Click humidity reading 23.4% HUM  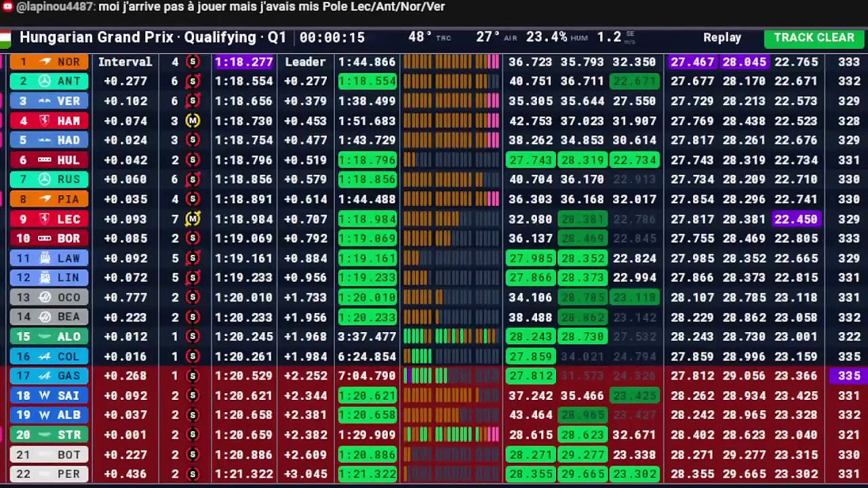[x=559, y=38]
